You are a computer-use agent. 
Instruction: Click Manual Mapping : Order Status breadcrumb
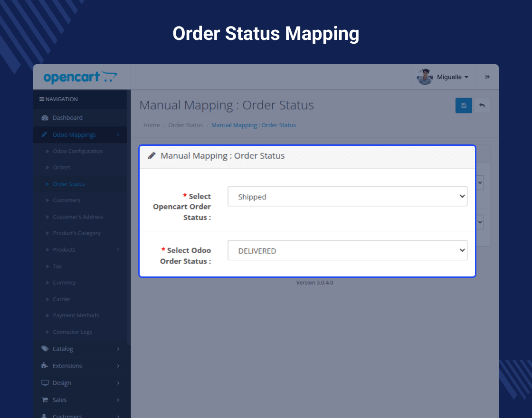[x=254, y=125]
